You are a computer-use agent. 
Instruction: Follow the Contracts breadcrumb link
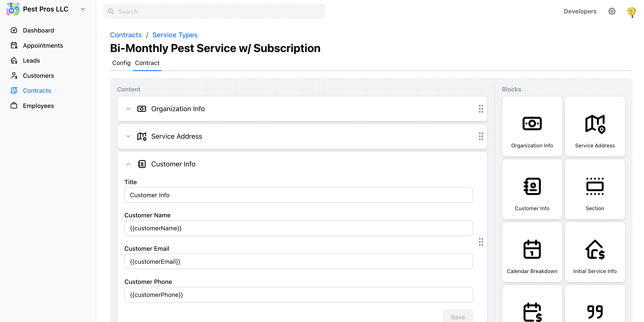point(126,35)
